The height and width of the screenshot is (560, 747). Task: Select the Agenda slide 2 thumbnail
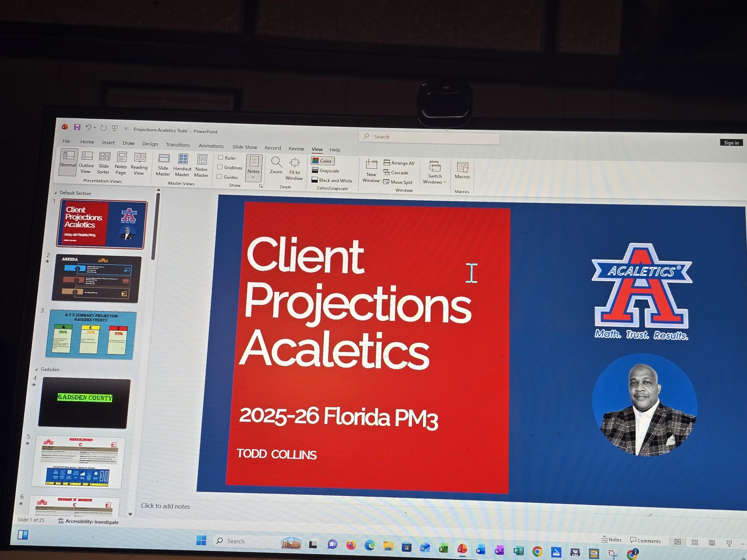coord(97,279)
